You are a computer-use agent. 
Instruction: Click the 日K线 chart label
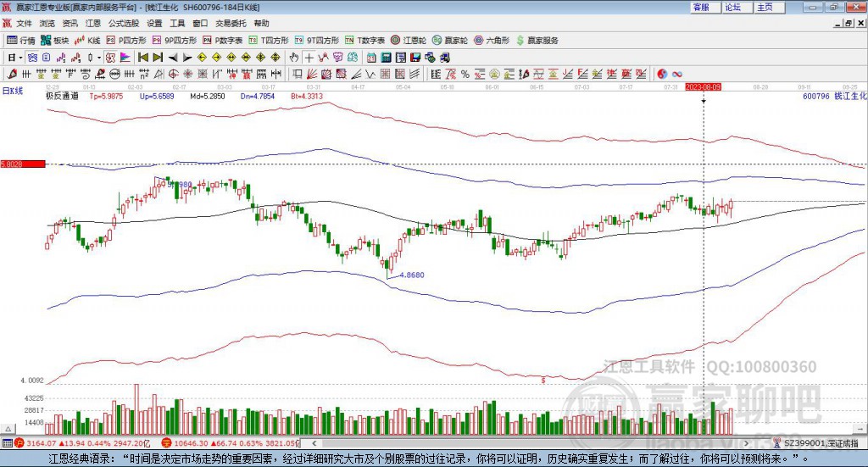coord(12,91)
